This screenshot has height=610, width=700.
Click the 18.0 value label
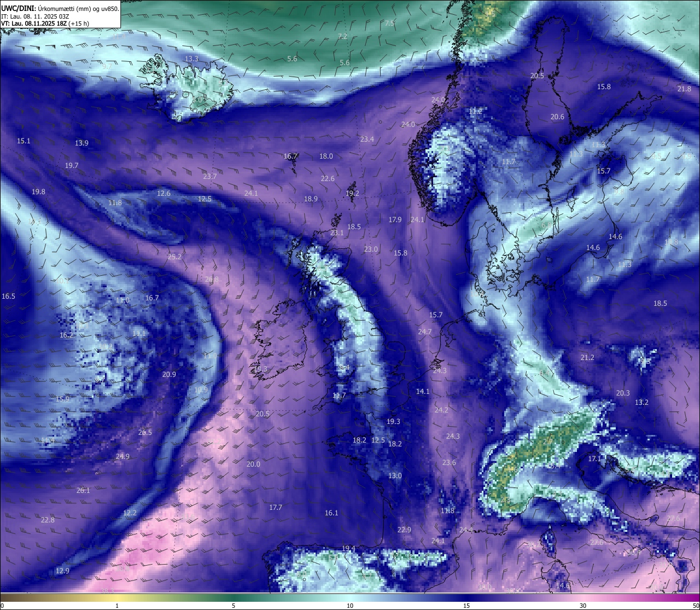[x=326, y=156]
